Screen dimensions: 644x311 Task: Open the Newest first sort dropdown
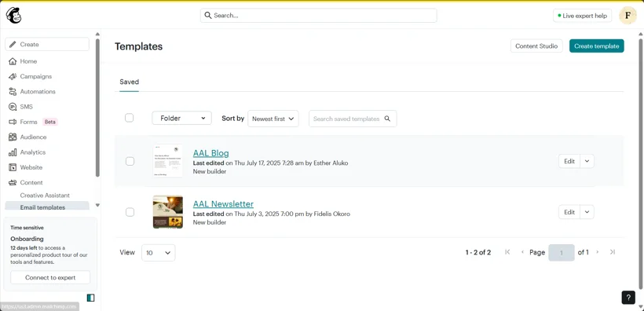coord(273,119)
